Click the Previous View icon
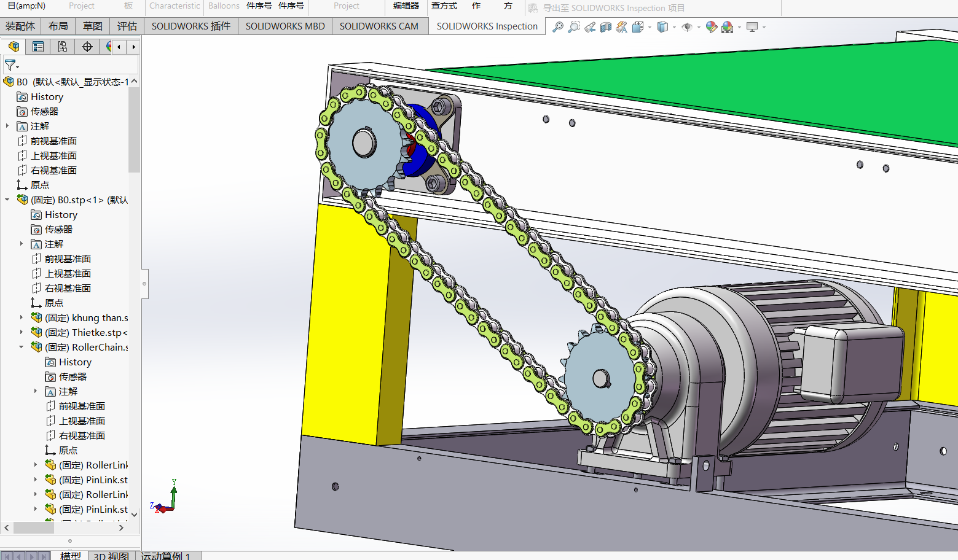 [590, 27]
